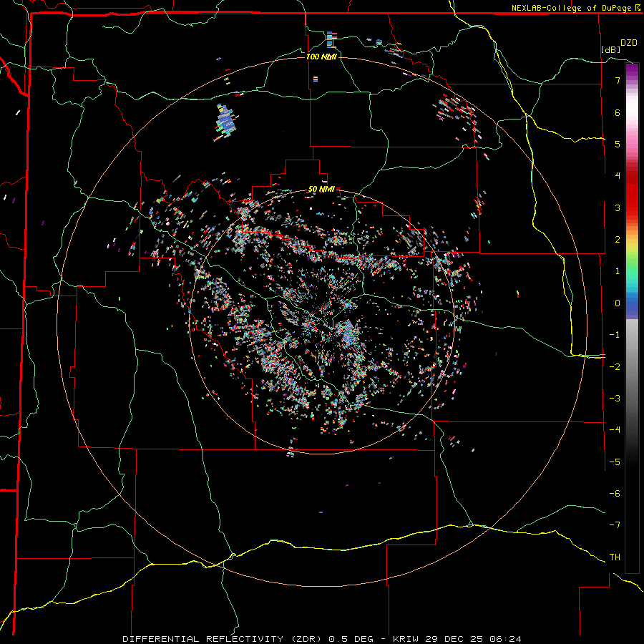644x644 pixels.
Task: Click the -7 value on color scale
Action: click(x=615, y=525)
